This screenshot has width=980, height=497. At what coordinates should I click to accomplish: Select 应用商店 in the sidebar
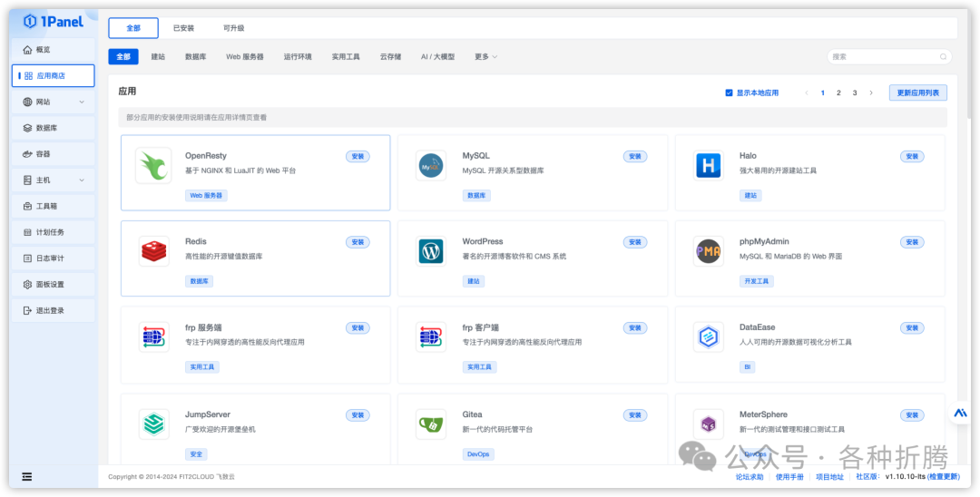coord(54,75)
